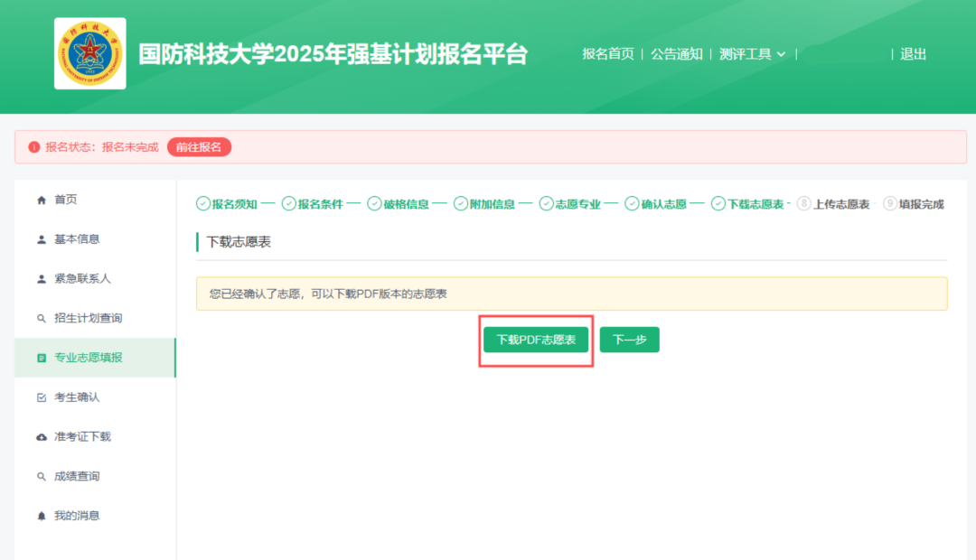The image size is (976, 560).
Task: Click the 下载志愿表 section heading
Action: (x=239, y=242)
